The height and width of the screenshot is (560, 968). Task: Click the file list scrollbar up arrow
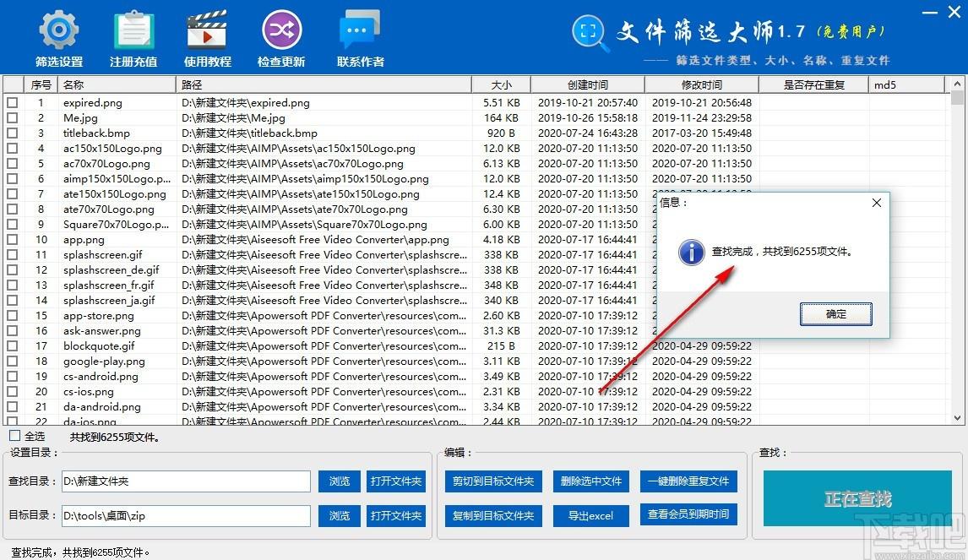pyautogui.click(x=957, y=84)
